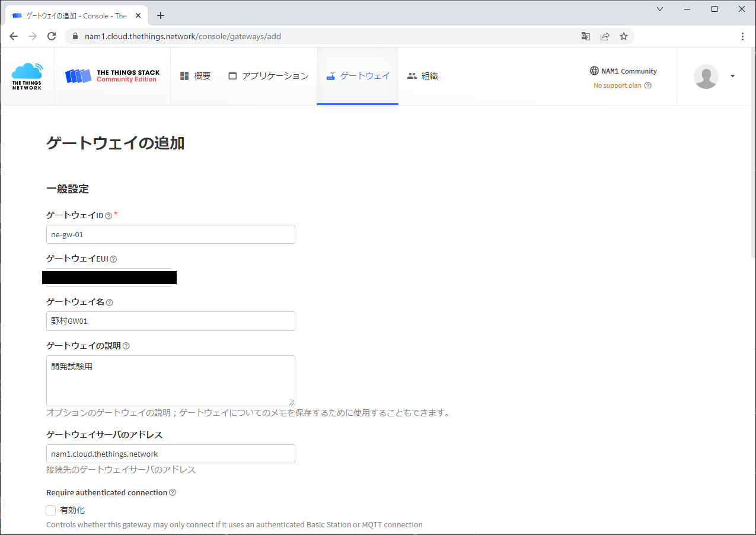The height and width of the screenshot is (535, 756).
Task: Enable the 有効化 authenticated connection checkbox
Action: pos(51,510)
